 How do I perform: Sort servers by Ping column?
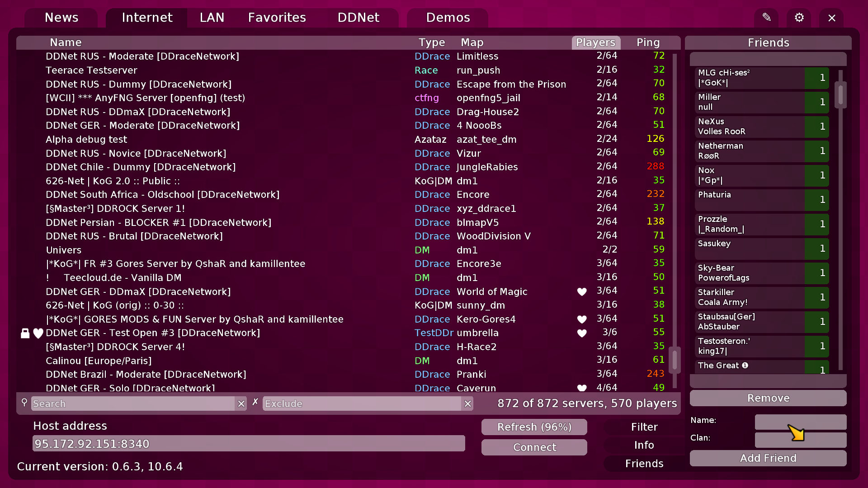pos(648,42)
